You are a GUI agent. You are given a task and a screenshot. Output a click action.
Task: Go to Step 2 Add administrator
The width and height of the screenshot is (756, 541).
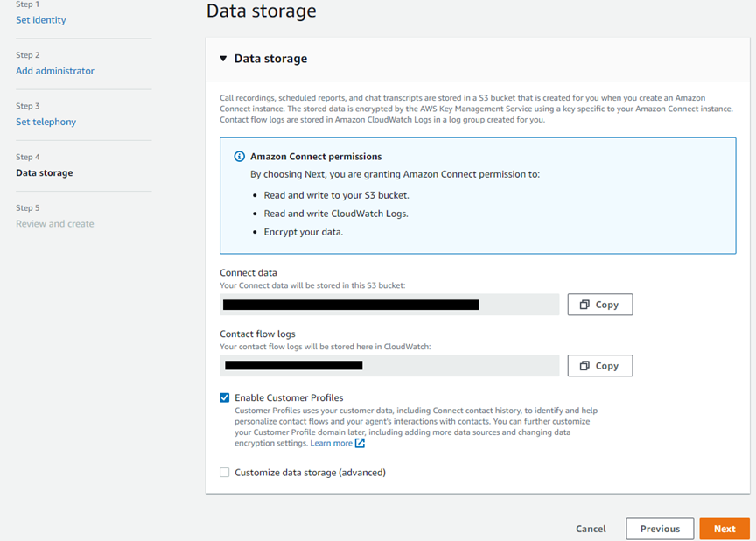coord(55,71)
